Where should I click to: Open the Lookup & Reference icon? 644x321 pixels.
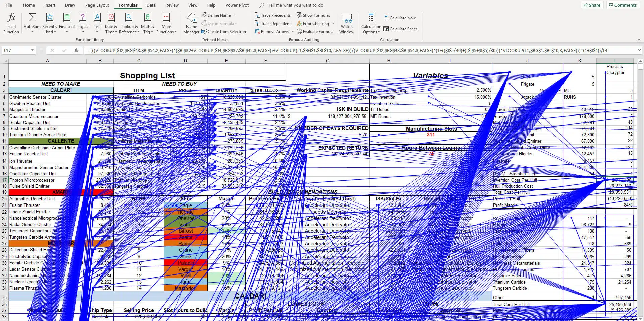tap(129, 17)
